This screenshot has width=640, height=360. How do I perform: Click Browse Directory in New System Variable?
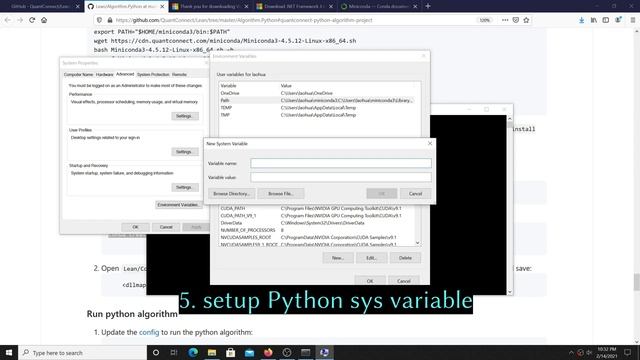click(231, 193)
